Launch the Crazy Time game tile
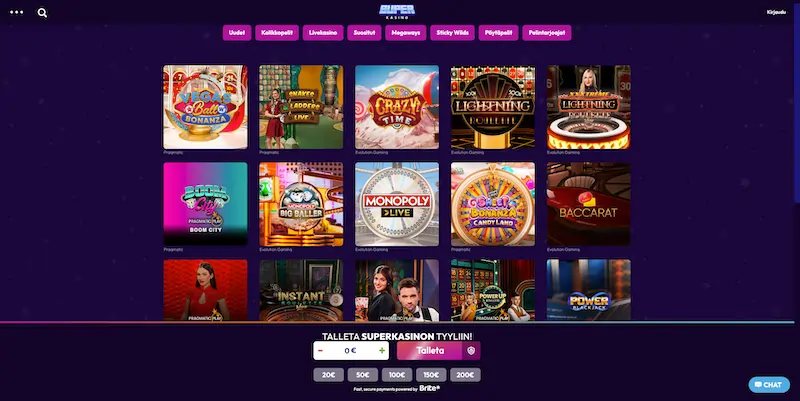Viewport: 800px width, 401px height. coord(397,107)
